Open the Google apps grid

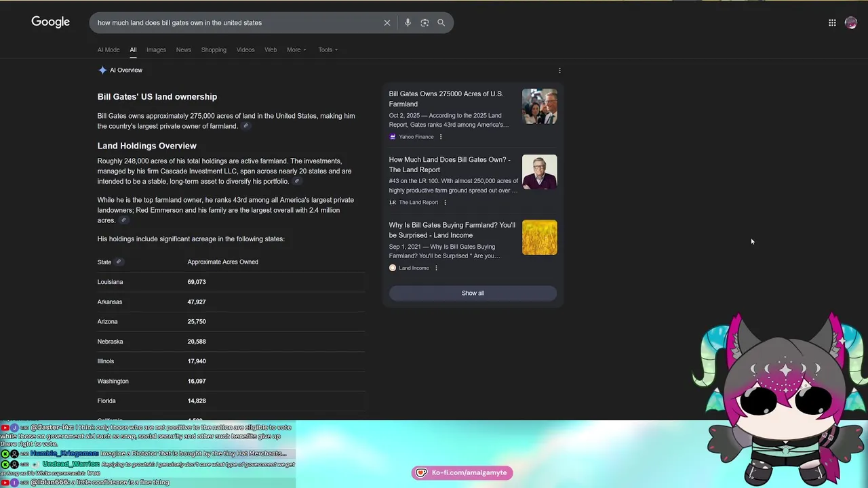pyautogui.click(x=832, y=22)
